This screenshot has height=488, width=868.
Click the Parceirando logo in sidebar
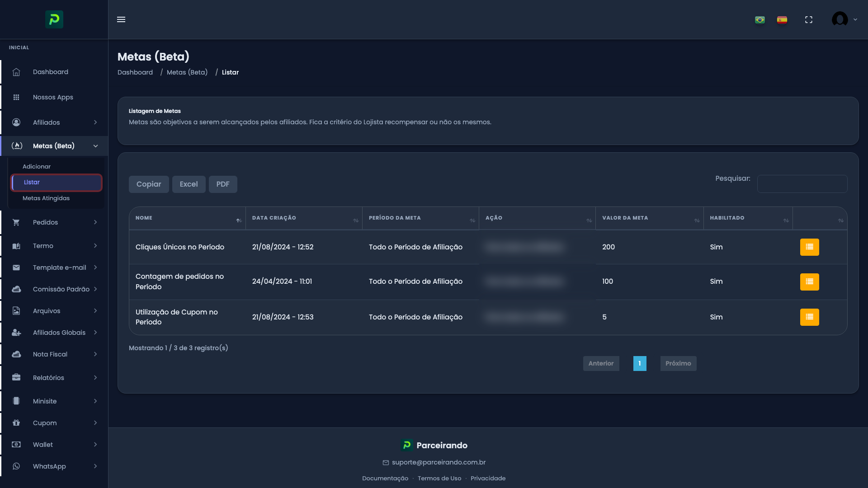click(x=54, y=19)
